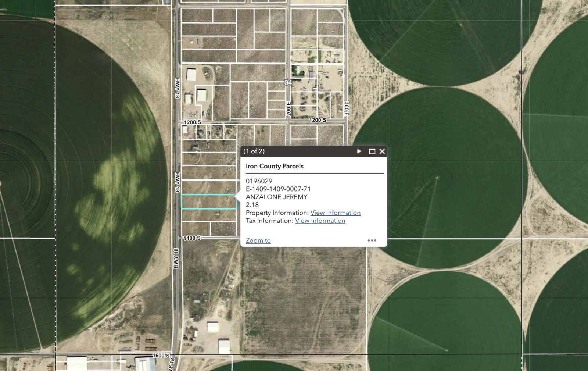588x371 pixels.
Task: Click the (1 of 2) counter
Action: [254, 151]
